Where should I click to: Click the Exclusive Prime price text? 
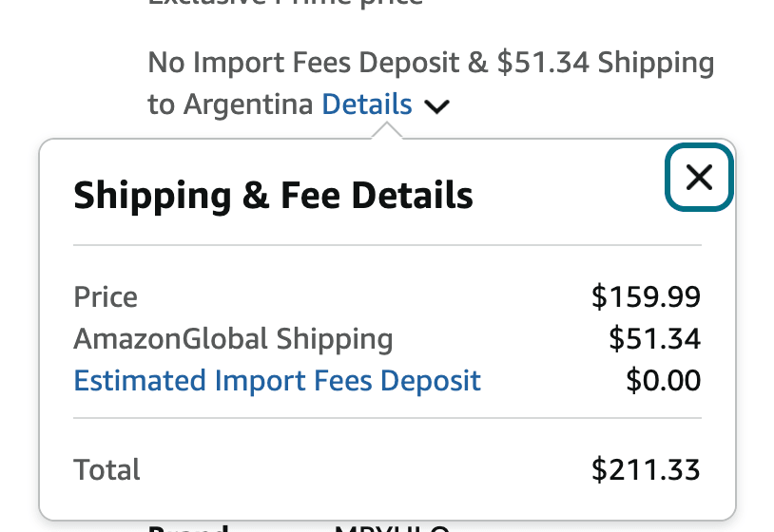(285, 3)
